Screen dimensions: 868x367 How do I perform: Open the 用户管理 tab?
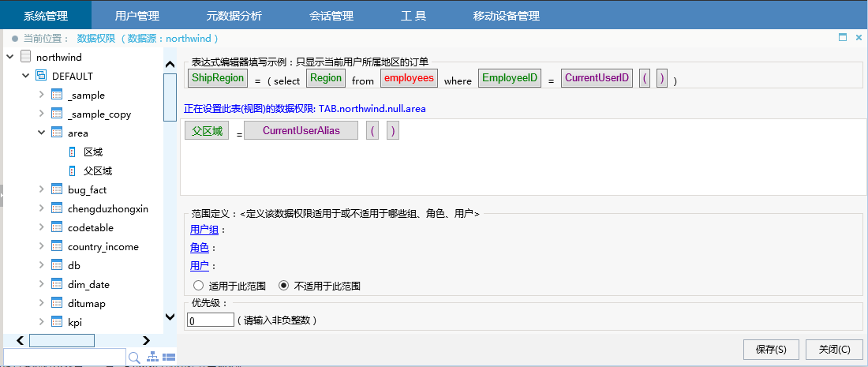click(x=137, y=16)
